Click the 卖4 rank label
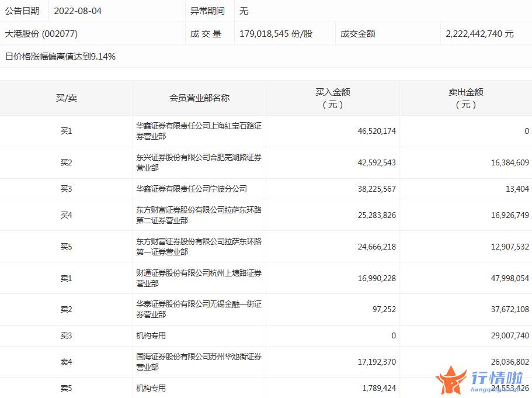The image size is (532, 398). [x=66, y=362]
